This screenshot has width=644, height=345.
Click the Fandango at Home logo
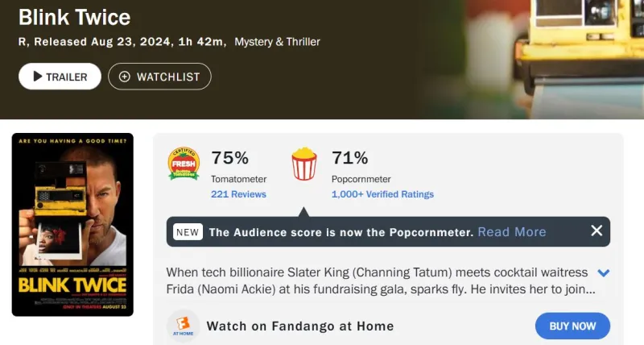point(183,326)
